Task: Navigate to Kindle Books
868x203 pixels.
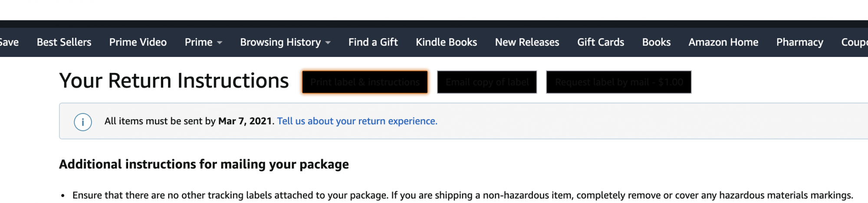Action: point(446,42)
